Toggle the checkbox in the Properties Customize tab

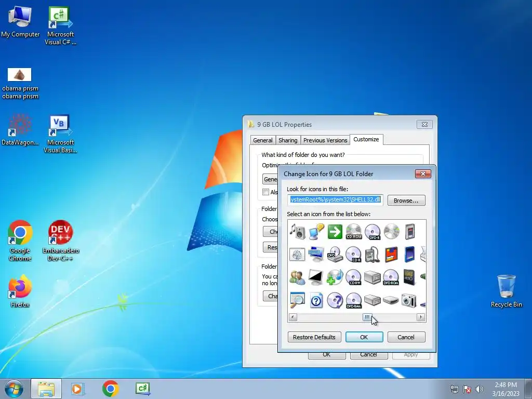[x=265, y=192]
